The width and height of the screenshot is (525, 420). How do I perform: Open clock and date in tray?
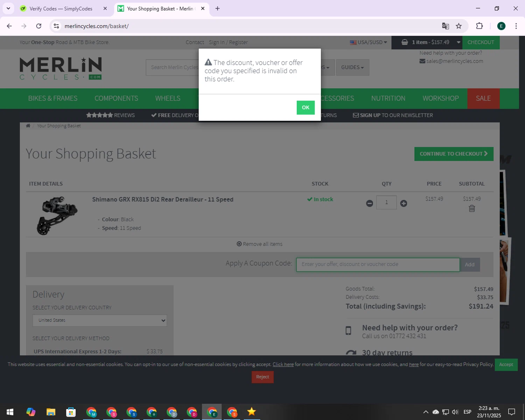click(x=489, y=412)
